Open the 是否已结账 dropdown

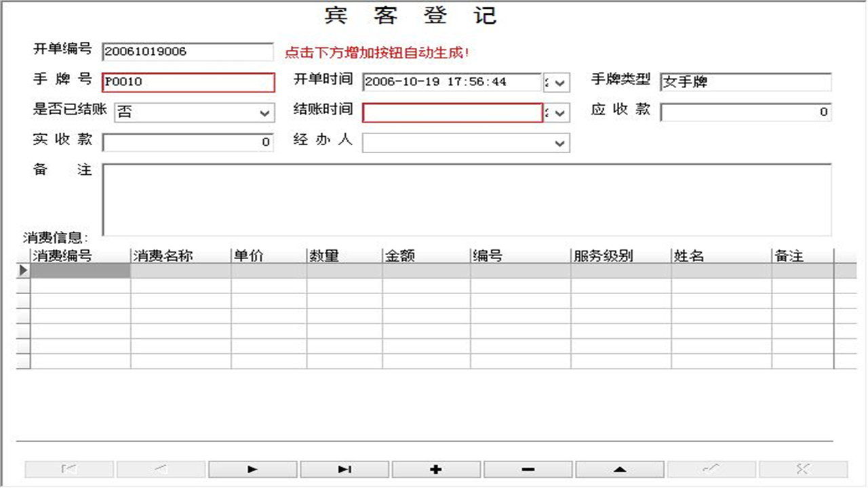click(266, 112)
